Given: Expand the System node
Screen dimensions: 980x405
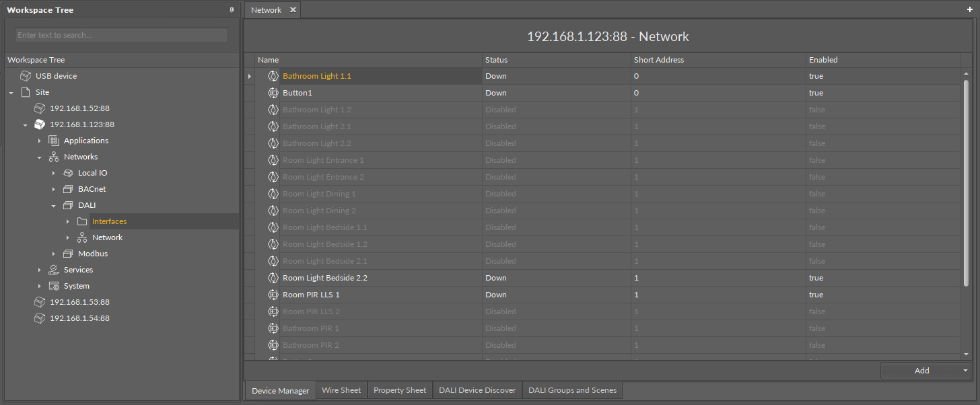Looking at the screenshot, I should [x=40, y=286].
